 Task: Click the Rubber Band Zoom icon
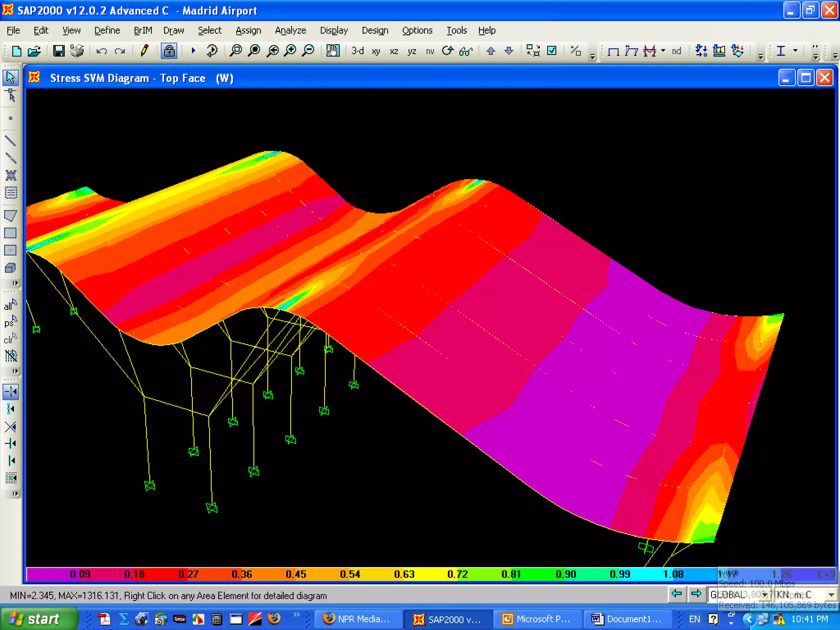point(236,51)
